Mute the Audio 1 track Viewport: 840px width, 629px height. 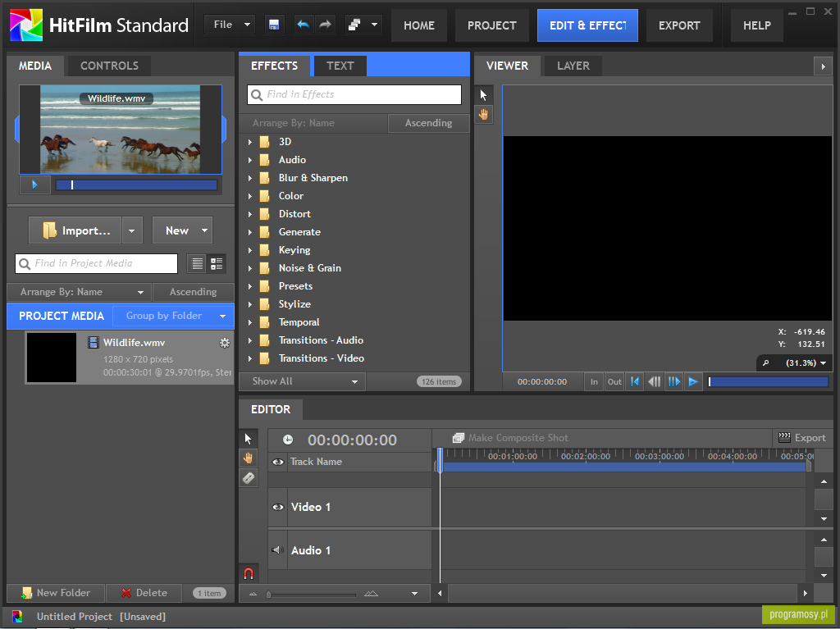277,550
